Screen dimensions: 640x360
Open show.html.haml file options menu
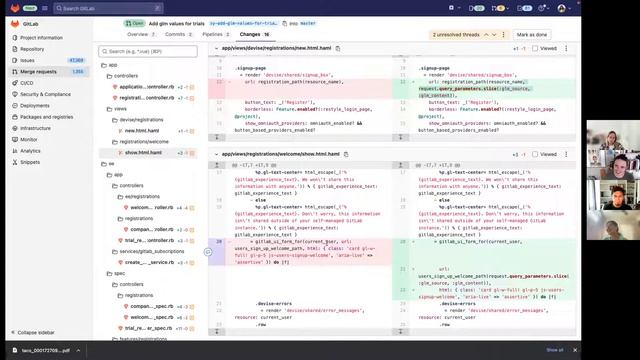coord(566,154)
